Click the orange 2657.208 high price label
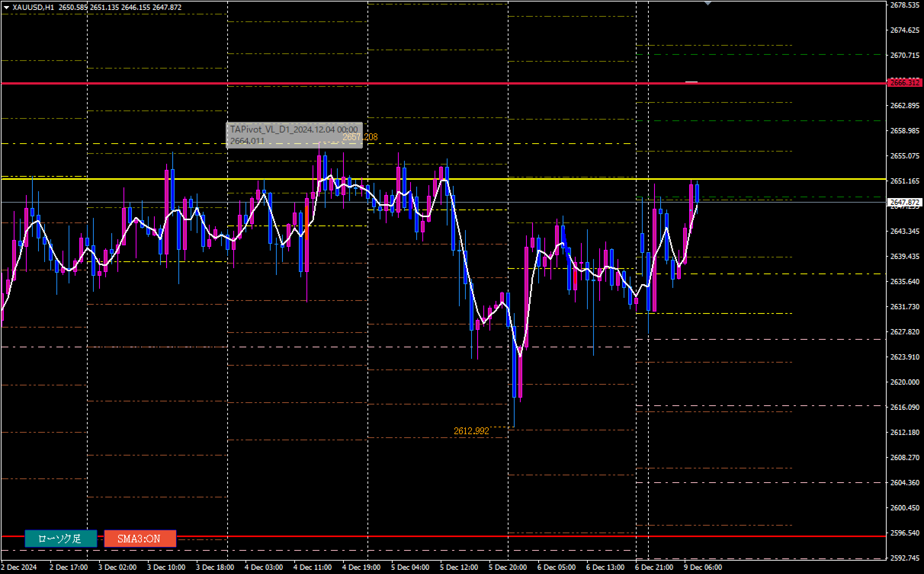Viewport: 924px width, 574px height. point(360,137)
